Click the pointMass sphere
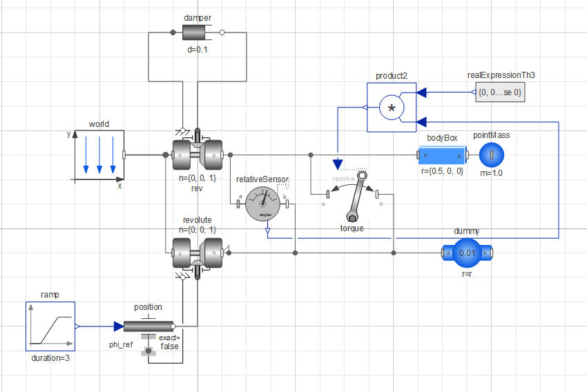This screenshot has width=587, height=392. [491, 155]
